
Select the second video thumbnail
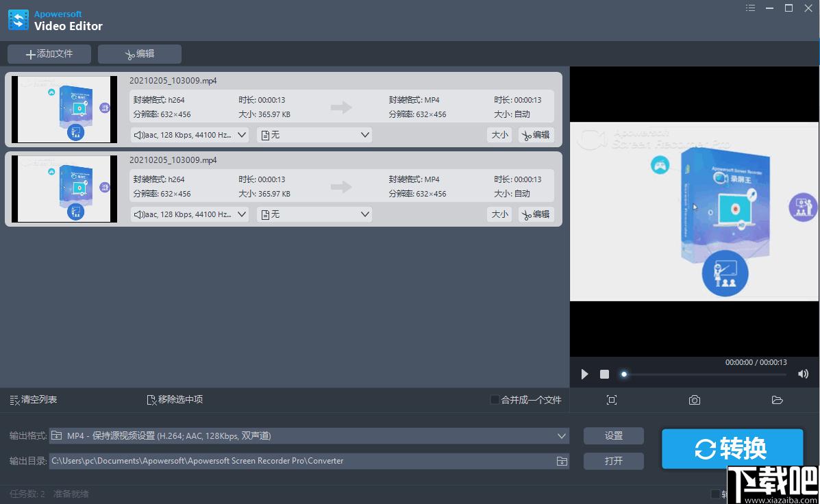(64, 189)
